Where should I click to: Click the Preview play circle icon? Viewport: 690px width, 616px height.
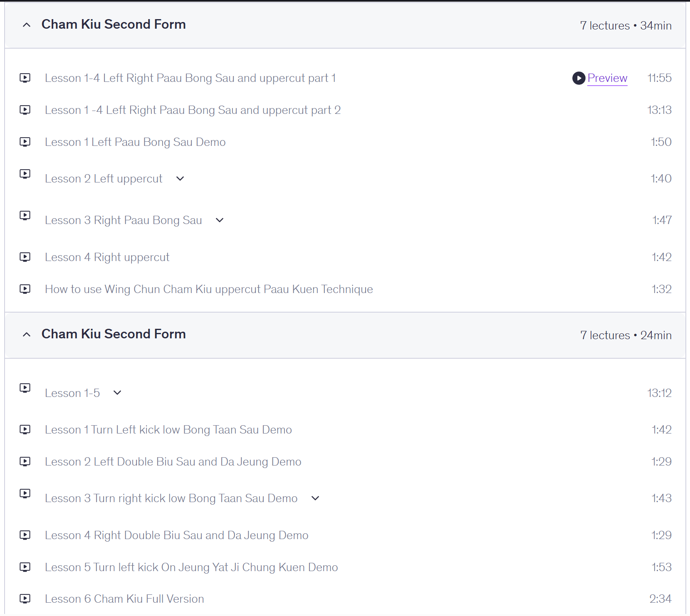579,78
